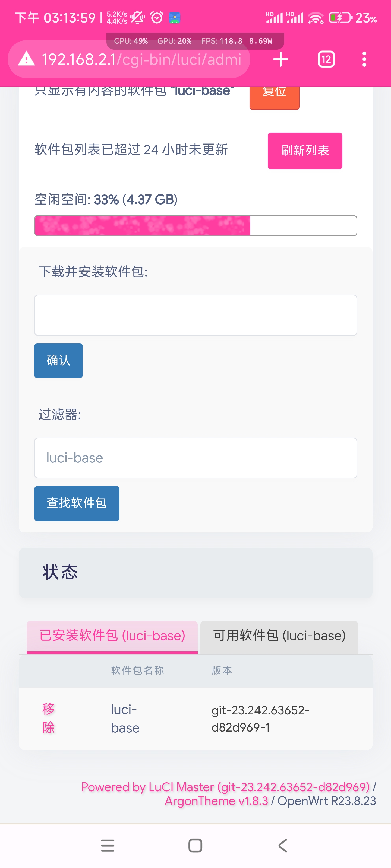
Task: Click the insecure connection warning icon
Action: point(26,59)
